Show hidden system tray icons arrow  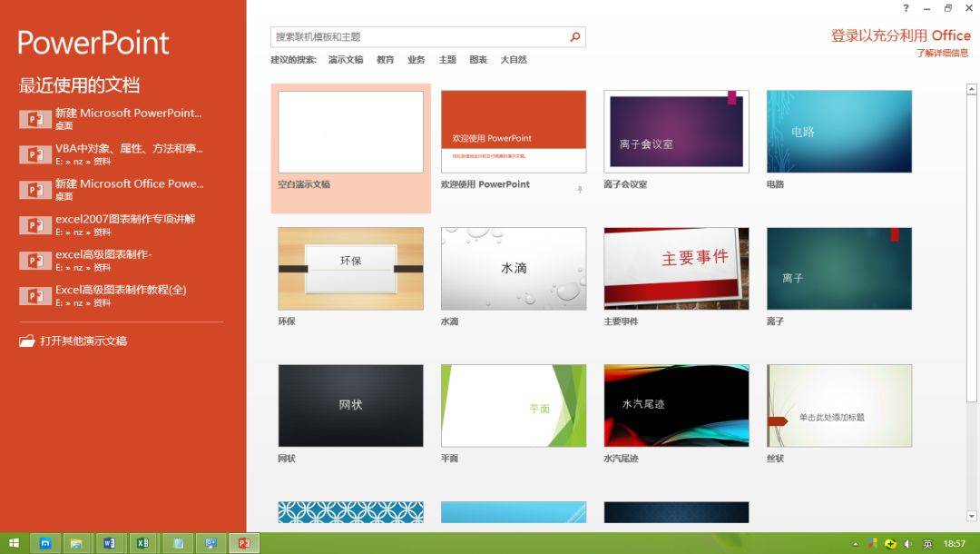coord(856,544)
